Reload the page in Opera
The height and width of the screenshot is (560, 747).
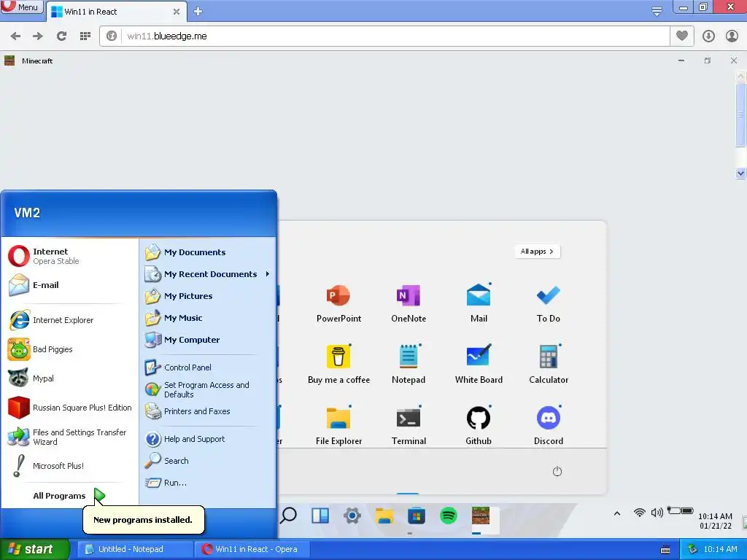click(x=61, y=36)
